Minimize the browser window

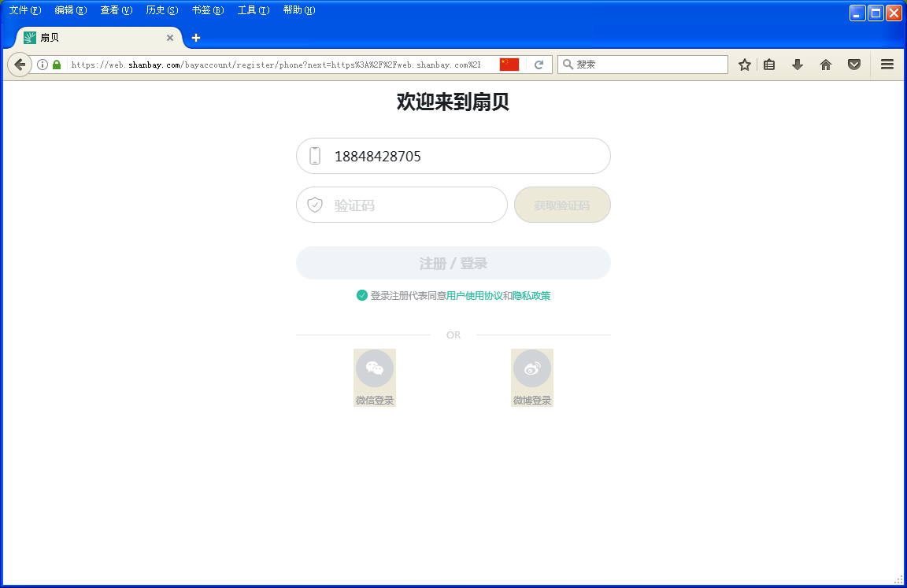(x=857, y=13)
